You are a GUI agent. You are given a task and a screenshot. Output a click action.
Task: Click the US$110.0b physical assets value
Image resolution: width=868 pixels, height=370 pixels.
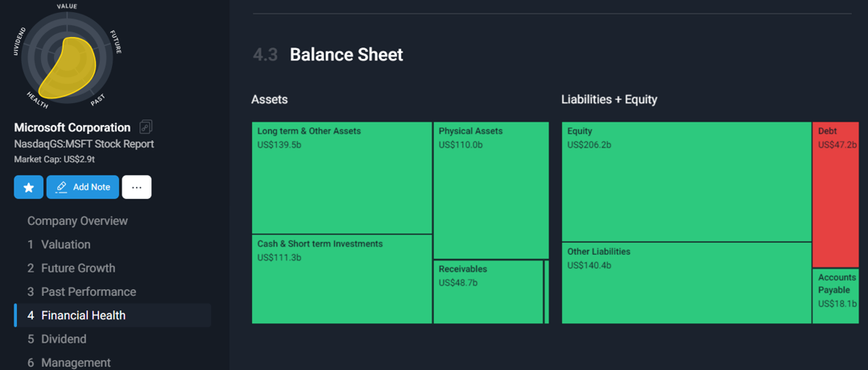pyautogui.click(x=461, y=145)
